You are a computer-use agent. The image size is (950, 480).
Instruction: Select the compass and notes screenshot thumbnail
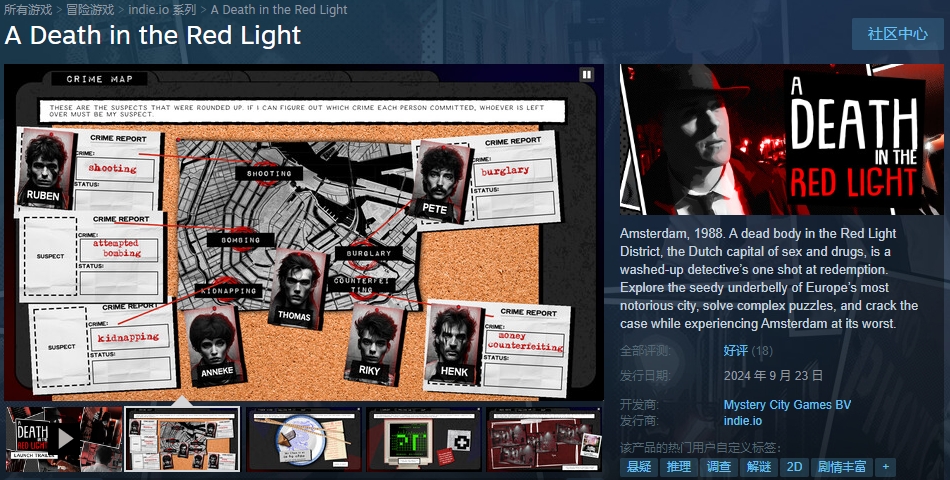coord(303,439)
